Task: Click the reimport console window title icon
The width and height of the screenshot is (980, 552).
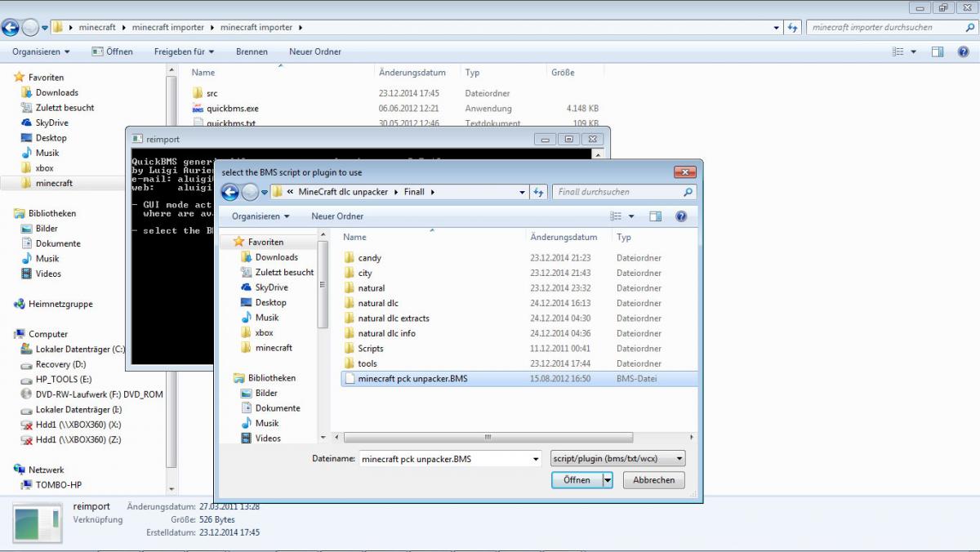Action: pos(137,139)
